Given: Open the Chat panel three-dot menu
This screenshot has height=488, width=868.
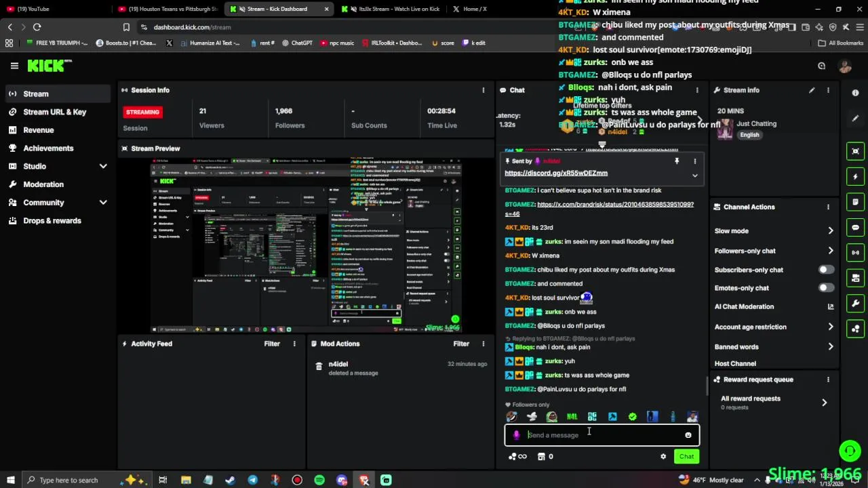Looking at the screenshot, I should [x=697, y=90].
